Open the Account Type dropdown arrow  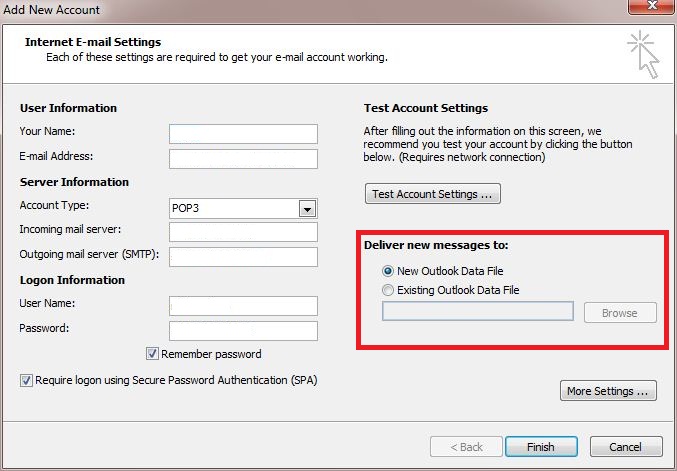(308, 208)
